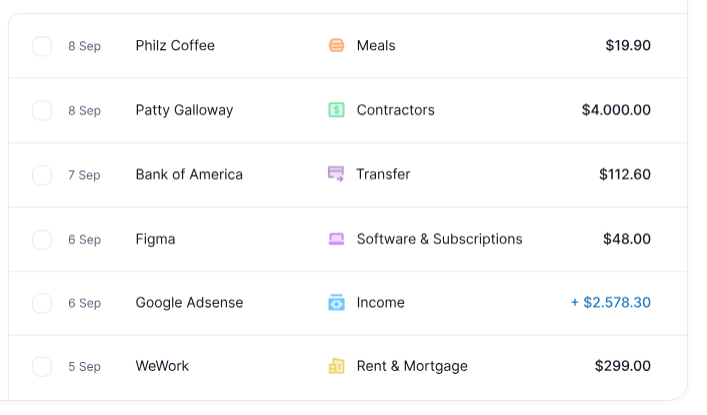Click the 7 Sep transaction date
The height and width of the screenshot is (415, 707).
[84, 175]
